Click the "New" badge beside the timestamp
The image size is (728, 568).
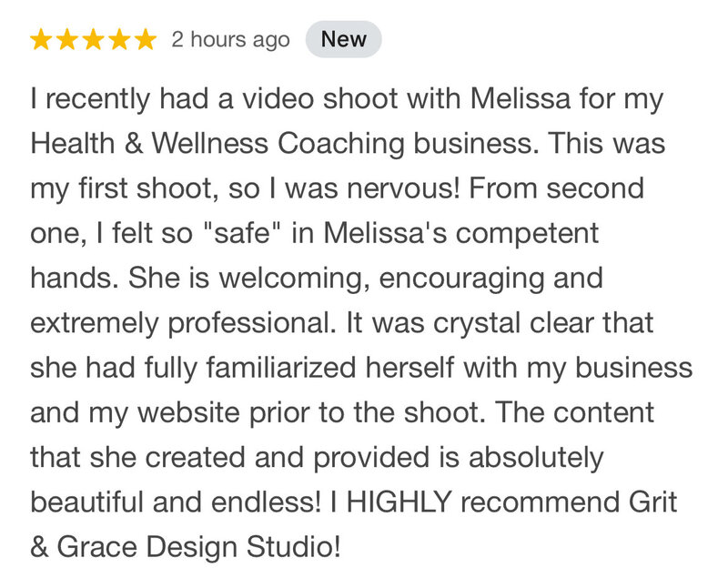coord(344,39)
